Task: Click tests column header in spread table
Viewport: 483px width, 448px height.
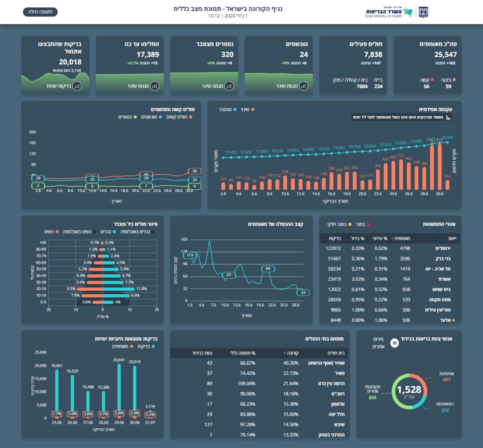Action: (335, 239)
